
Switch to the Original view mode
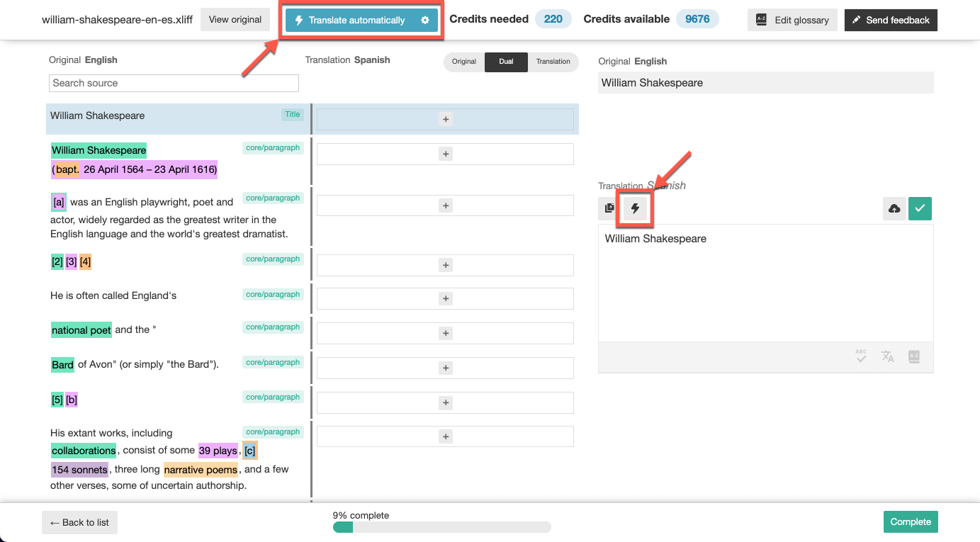click(464, 62)
